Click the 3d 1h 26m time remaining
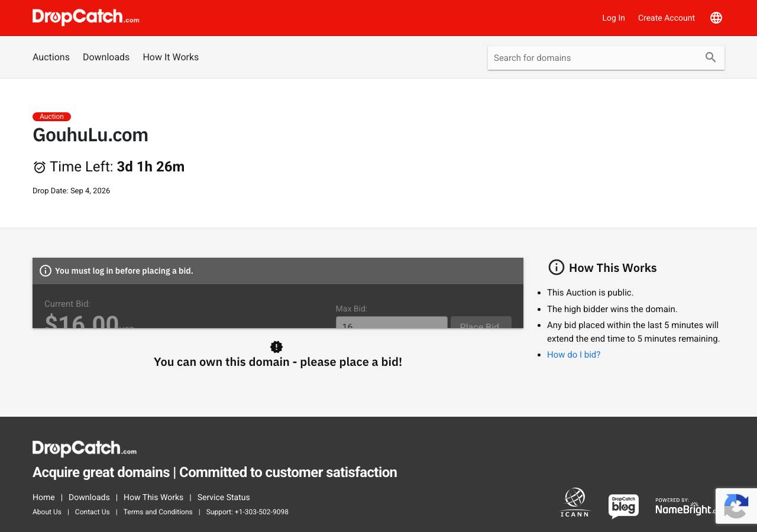 tap(151, 167)
